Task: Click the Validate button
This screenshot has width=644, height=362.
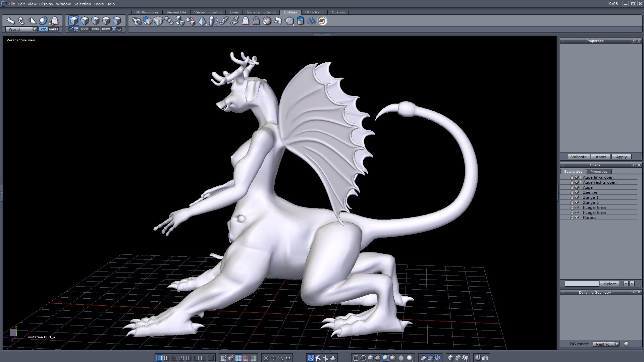Action: click(579, 157)
